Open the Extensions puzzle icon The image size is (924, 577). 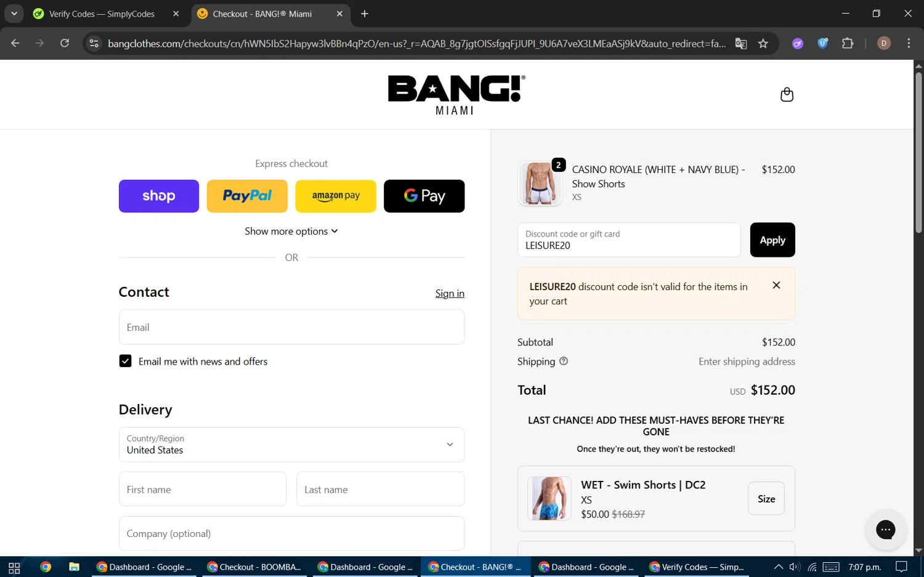(848, 43)
